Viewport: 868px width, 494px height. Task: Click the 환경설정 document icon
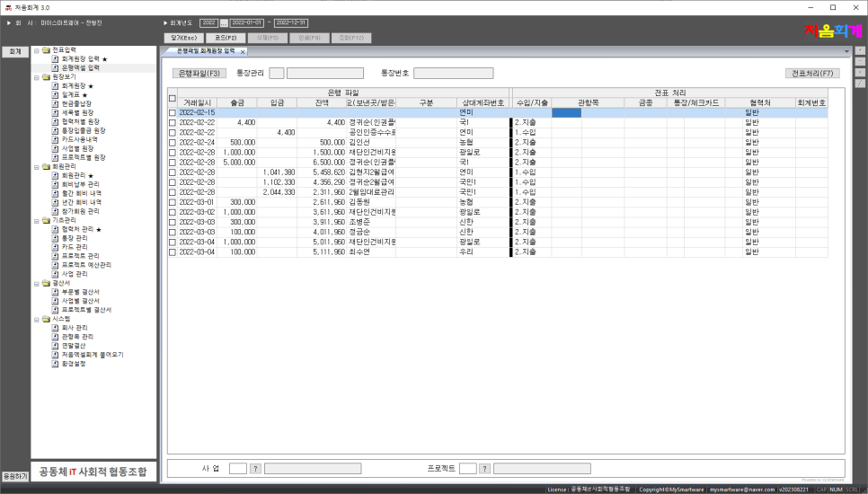click(x=55, y=363)
